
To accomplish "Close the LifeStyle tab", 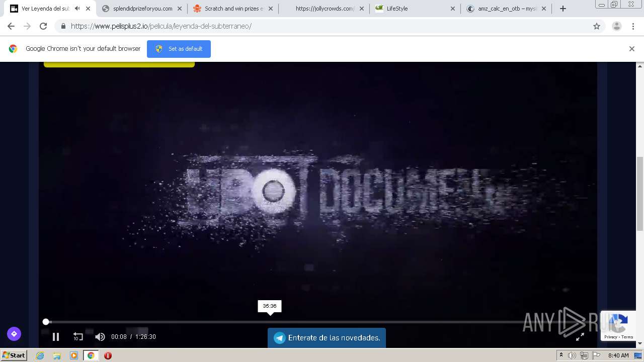I will [453, 9].
